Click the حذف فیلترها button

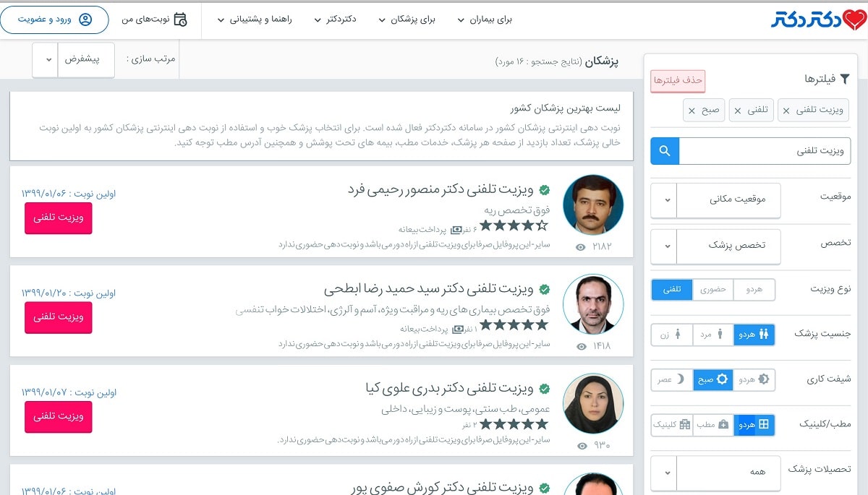678,80
